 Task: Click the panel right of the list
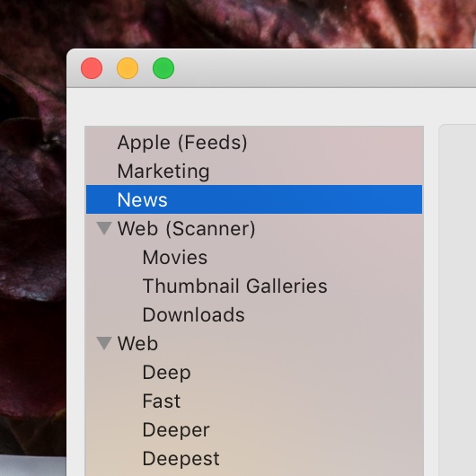click(x=457, y=300)
